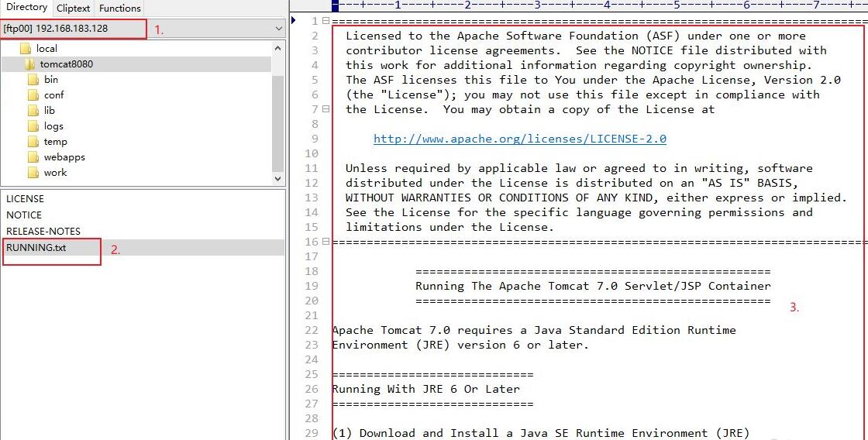
Task: Click line 'WITHOUT WARRANTIES OR CONDITIONS' in editor
Action: pos(596,198)
